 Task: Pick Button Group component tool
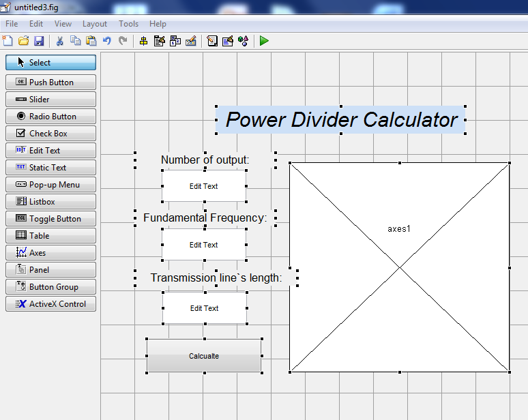point(51,287)
